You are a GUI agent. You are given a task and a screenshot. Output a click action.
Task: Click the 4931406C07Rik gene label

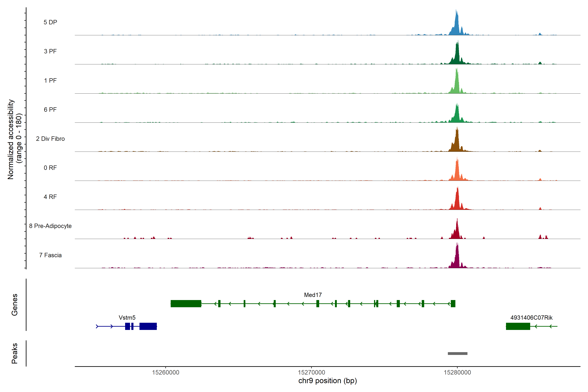click(531, 318)
